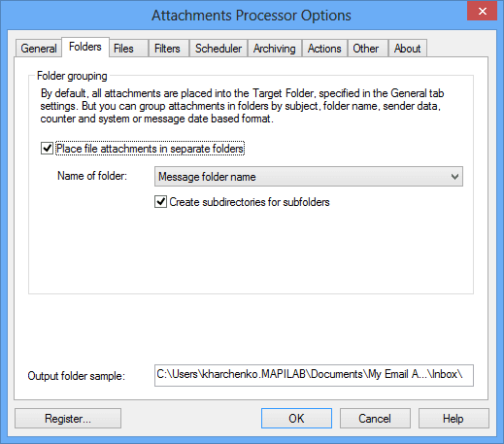Uncheck Place file attachments in separate folders
The image size is (504, 444).
point(47,149)
